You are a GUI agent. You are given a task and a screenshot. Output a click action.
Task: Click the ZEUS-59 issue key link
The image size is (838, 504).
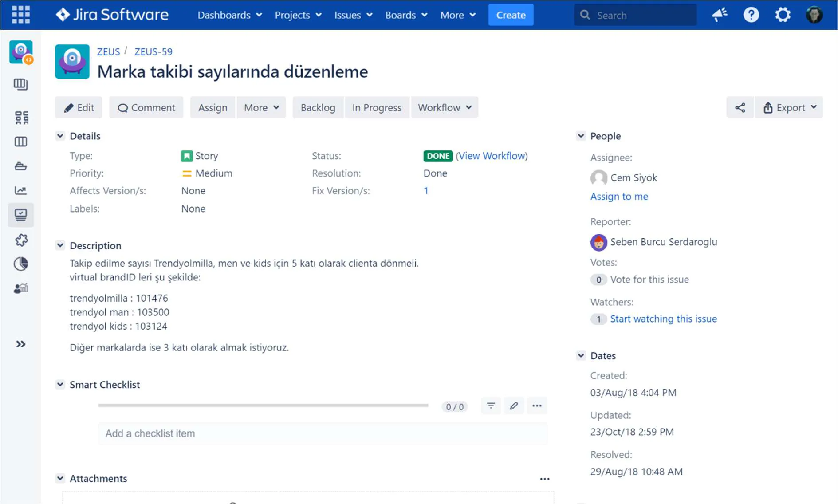tap(153, 51)
